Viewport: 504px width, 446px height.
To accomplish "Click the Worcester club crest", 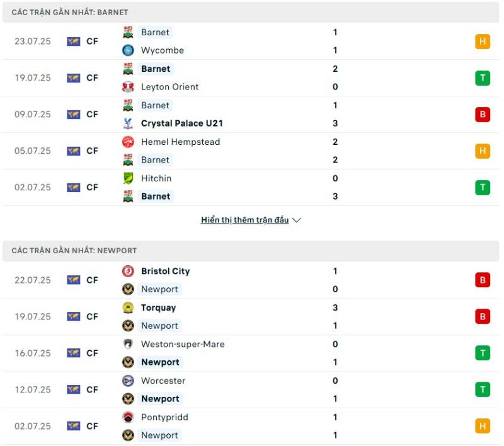I will point(128,380).
